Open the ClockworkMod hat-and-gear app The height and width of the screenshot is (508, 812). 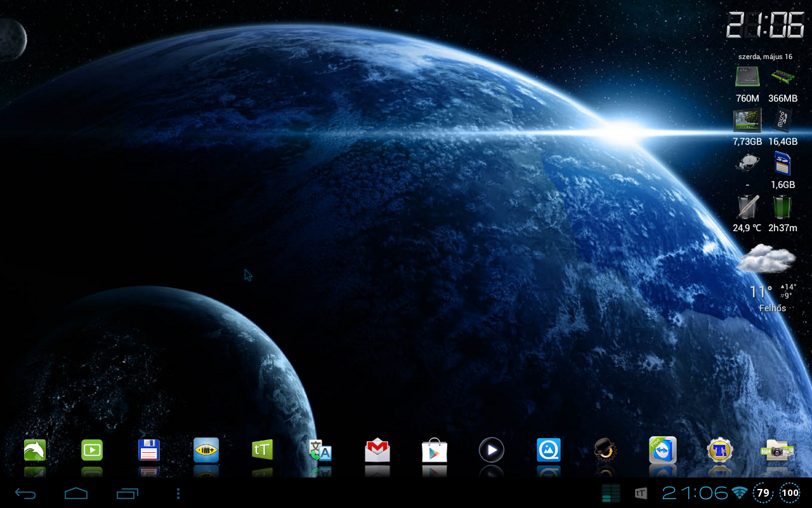point(605,450)
